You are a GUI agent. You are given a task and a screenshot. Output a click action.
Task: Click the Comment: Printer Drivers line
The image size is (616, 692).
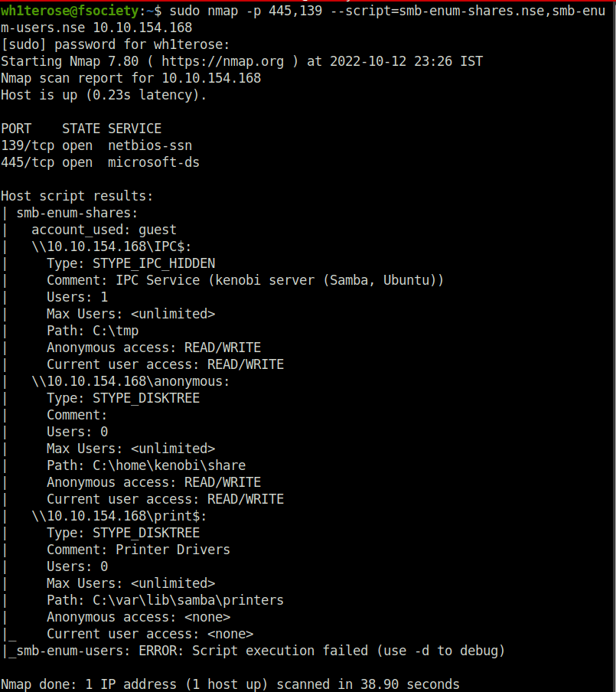(138, 550)
